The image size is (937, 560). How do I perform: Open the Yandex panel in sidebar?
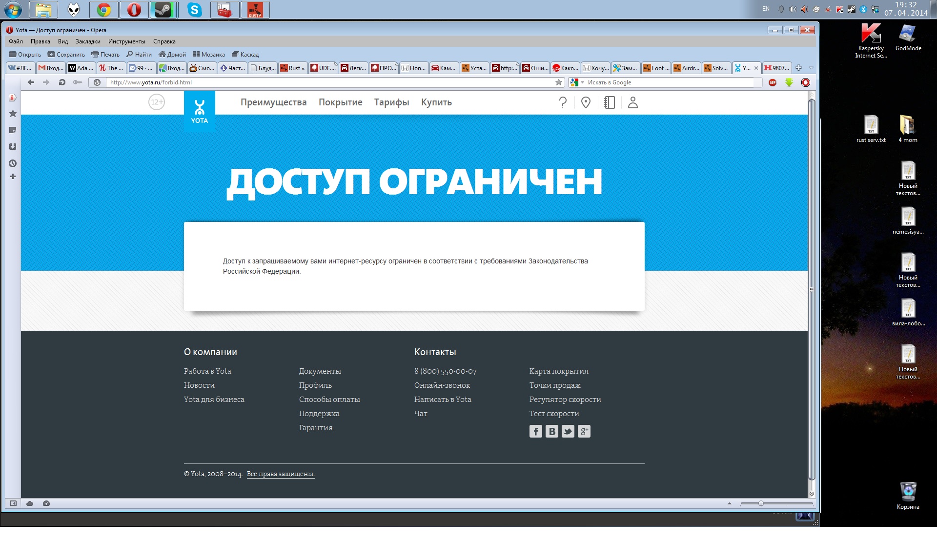click(x=13, y=98)
